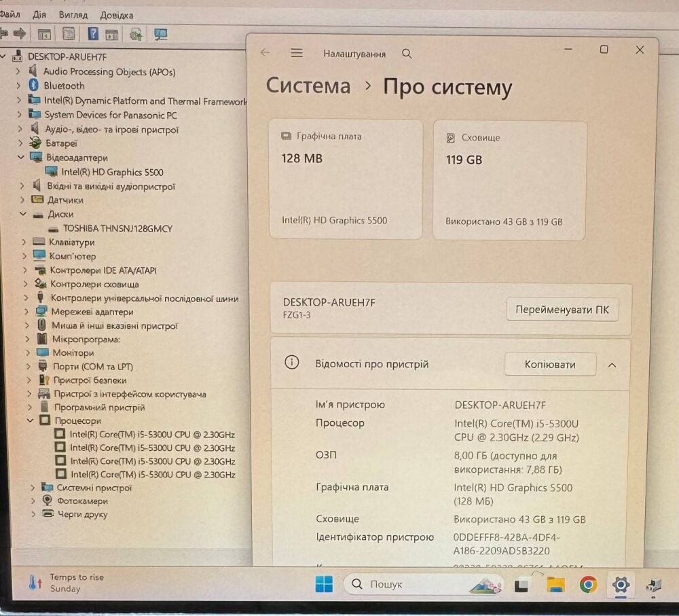Click the Копіювати button

tap(550, 364)
